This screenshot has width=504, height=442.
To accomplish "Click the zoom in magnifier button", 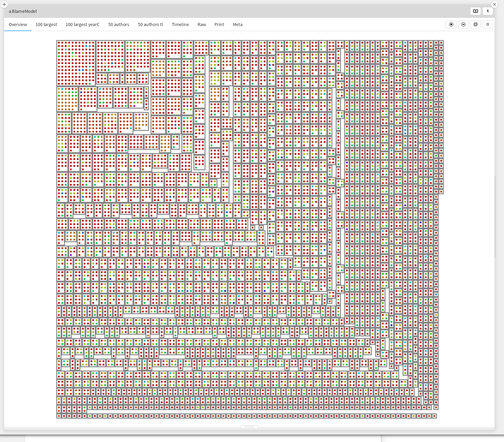I will pos(451,24).
